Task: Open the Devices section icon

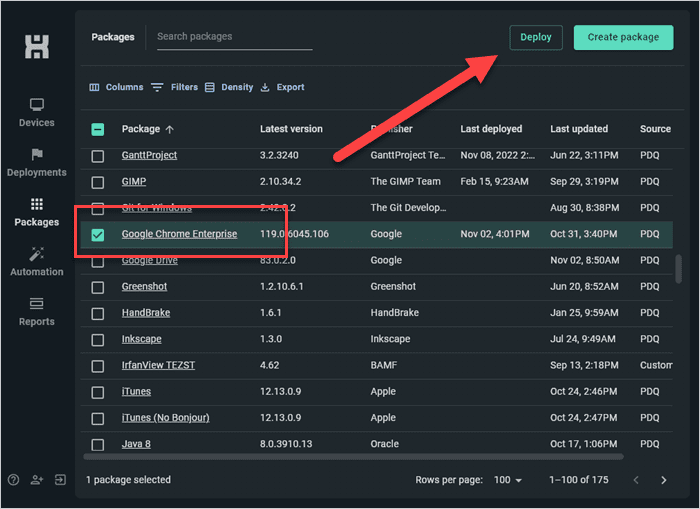Action: 37,104
